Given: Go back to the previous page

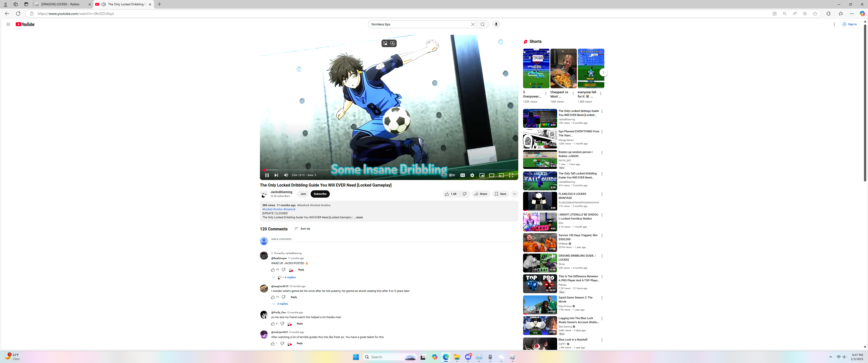Looking at the screenshot, I should click(7, 13).
